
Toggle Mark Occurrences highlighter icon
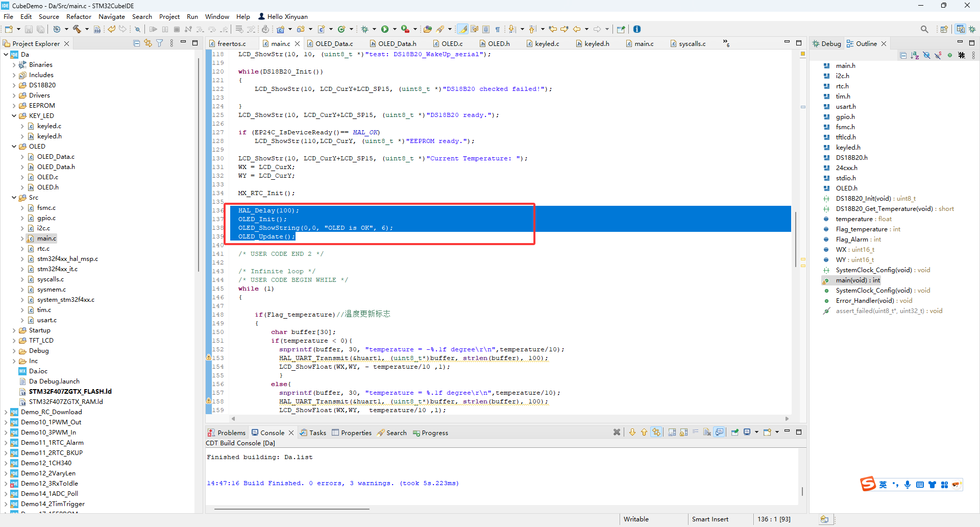463,29
